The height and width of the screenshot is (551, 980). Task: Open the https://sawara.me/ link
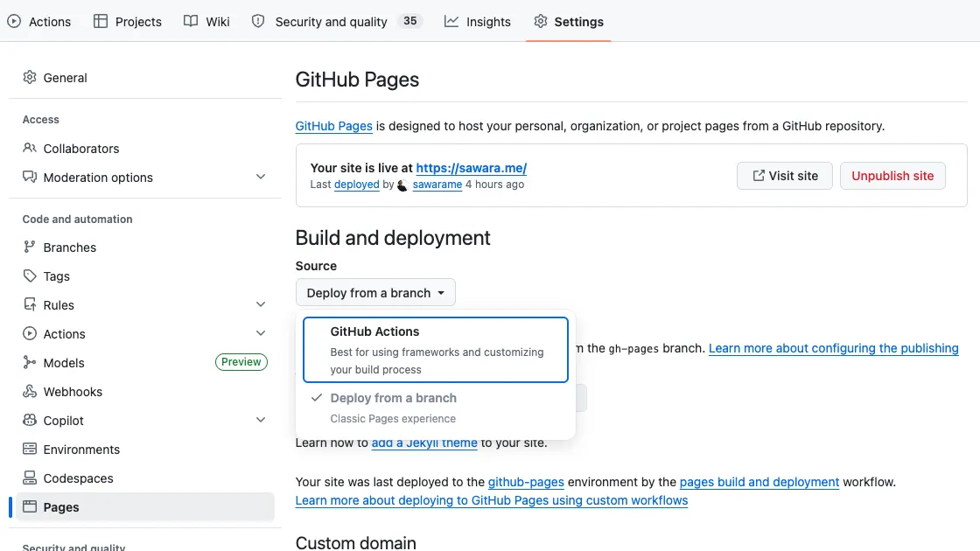pos(472,167)
